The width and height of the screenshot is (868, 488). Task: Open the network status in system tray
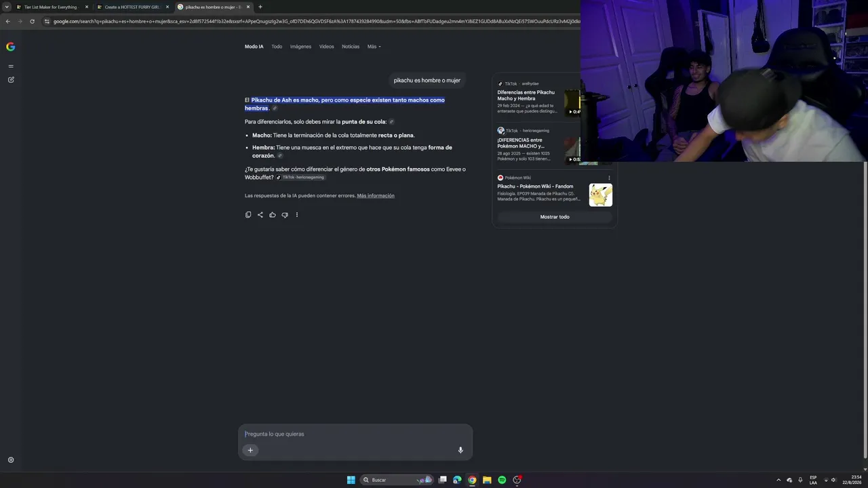click(826, 480)
